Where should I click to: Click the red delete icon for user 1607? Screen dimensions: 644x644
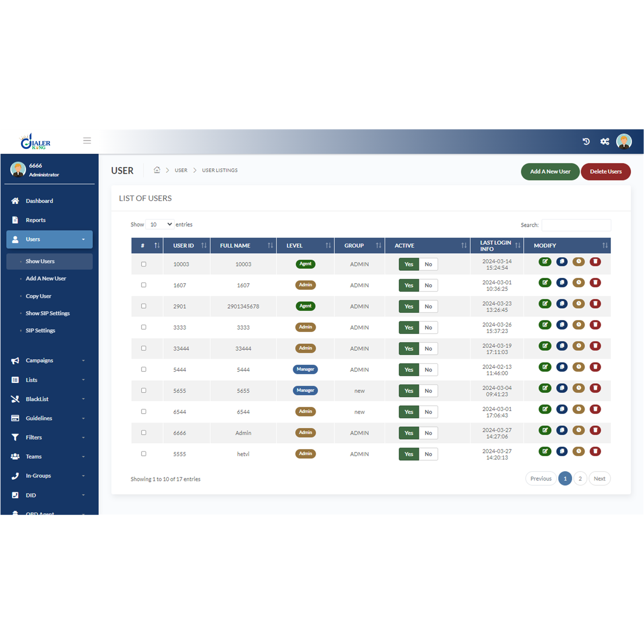[595, 283]
